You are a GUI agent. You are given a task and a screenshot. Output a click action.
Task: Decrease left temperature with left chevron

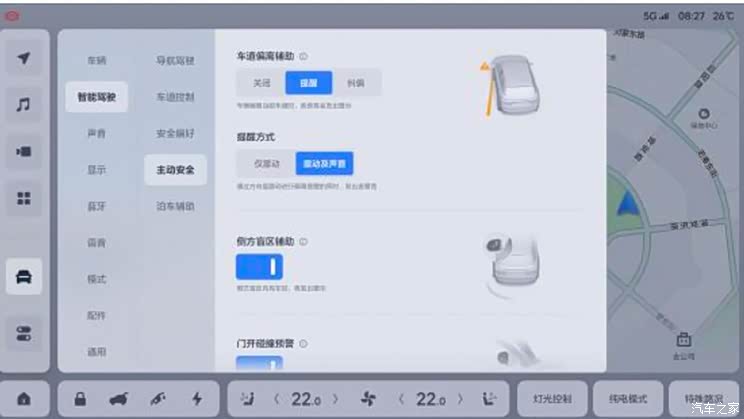point(277,399)
